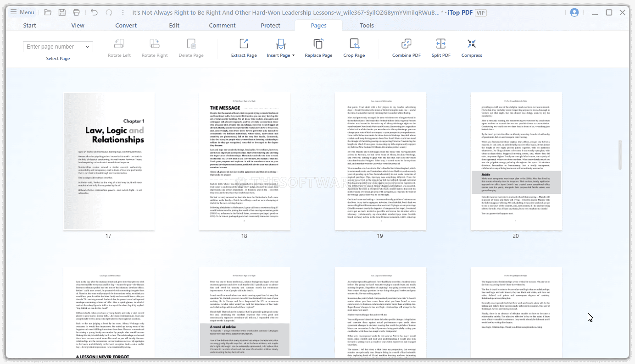635x364 pixels.
Task: Select page 18 thumbnail The Message
Action: pos(244,161)
